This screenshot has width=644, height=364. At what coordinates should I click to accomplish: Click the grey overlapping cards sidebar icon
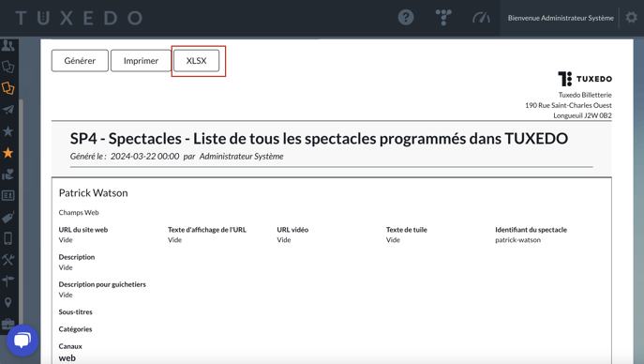click(7, 67)
